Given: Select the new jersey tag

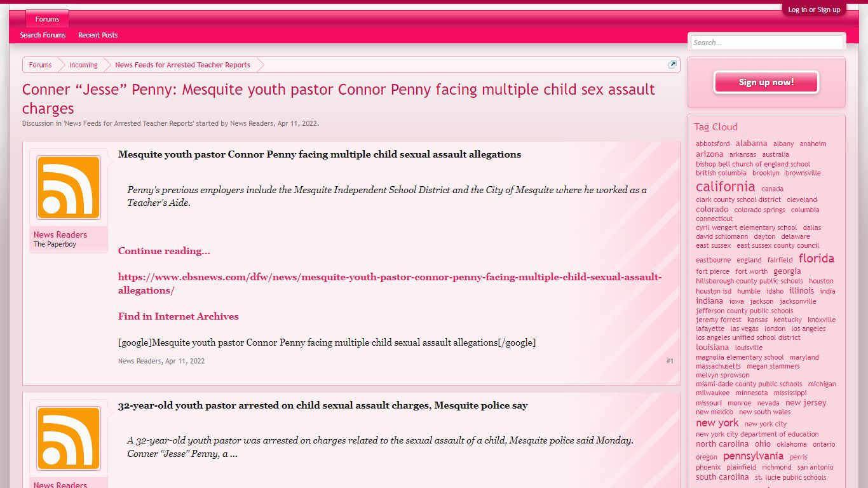Looking at the screenshot, I should pos(806,402).
